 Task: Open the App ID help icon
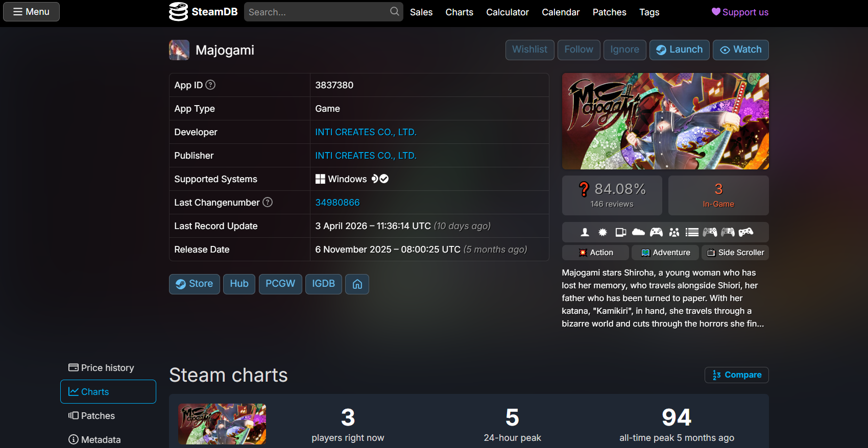210,85
